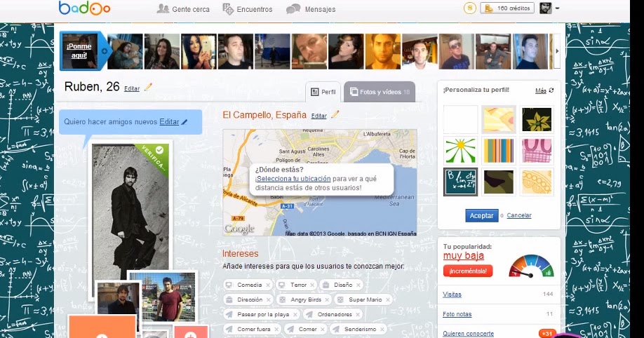644x338 pixels.
Task: Open the 160 créditos button
Action: [507, 8]
